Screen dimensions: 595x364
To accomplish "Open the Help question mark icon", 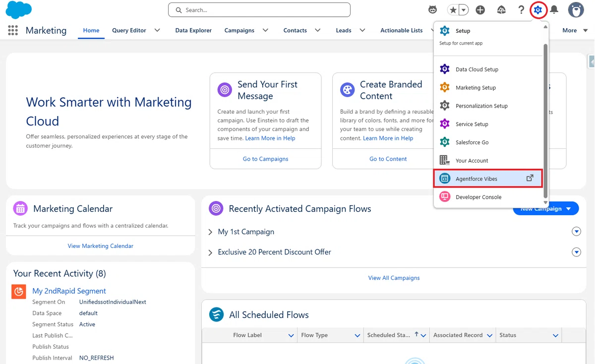I will (x=521, y=9).
